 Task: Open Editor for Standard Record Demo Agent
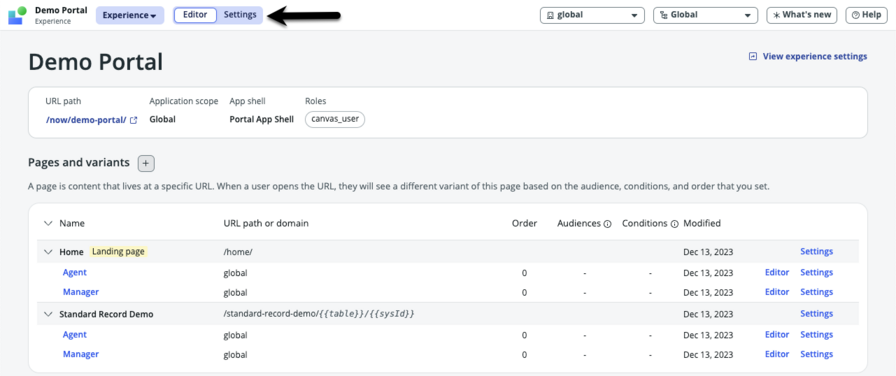point(777,335)
